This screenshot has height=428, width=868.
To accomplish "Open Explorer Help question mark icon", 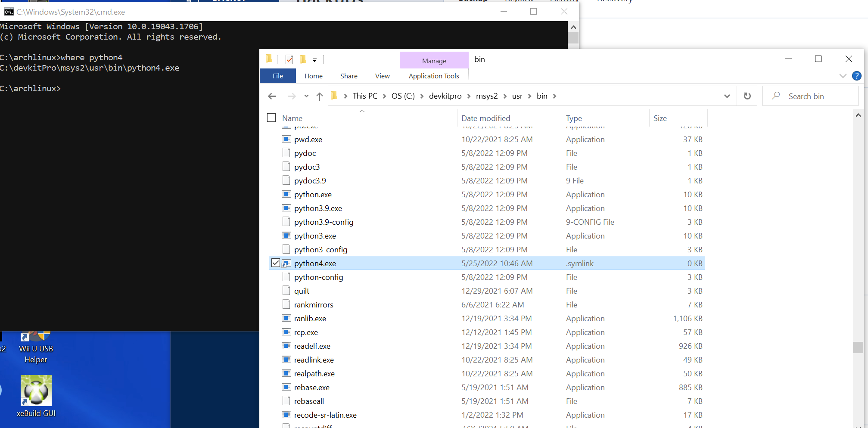I will (x=856, y=76).
